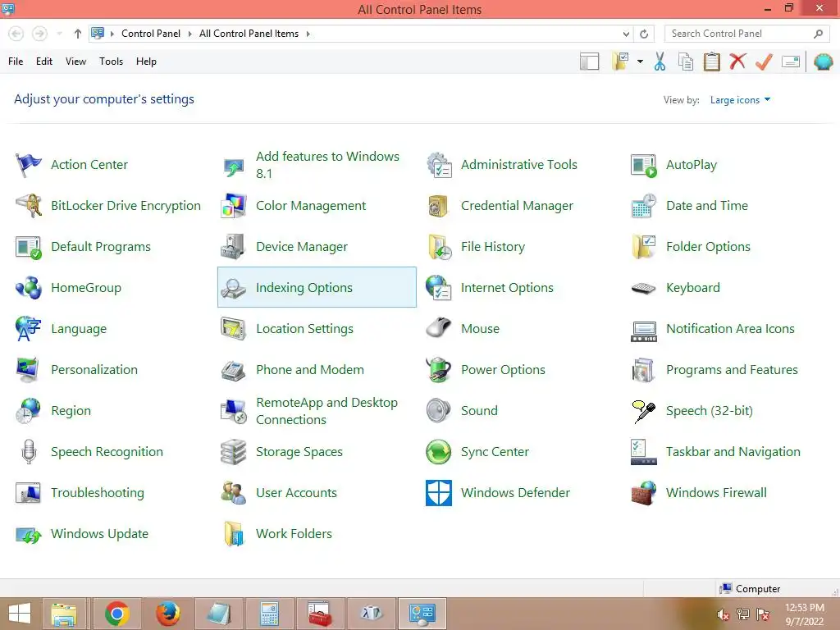Open the Date and Time link
840x630 pixels.
(x=706, y=206)
